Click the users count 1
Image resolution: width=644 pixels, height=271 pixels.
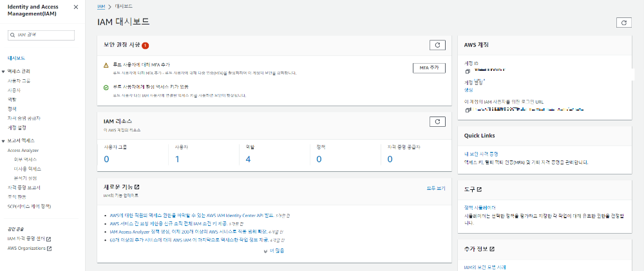point(177,159)
